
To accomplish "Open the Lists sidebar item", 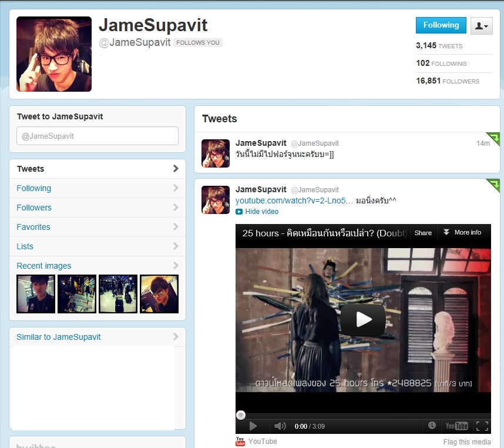I will (98, 246).
